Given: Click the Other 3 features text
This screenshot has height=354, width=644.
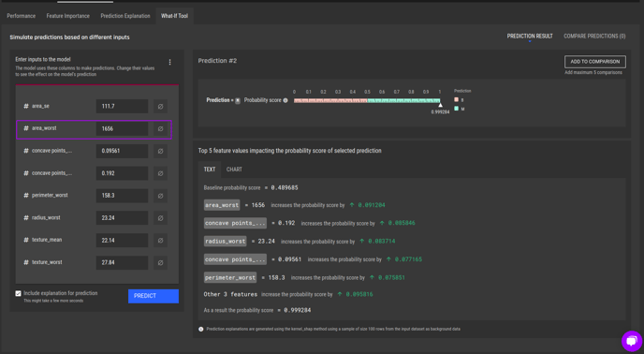Looking at the screenshot, I should click(x=230, y=294).
